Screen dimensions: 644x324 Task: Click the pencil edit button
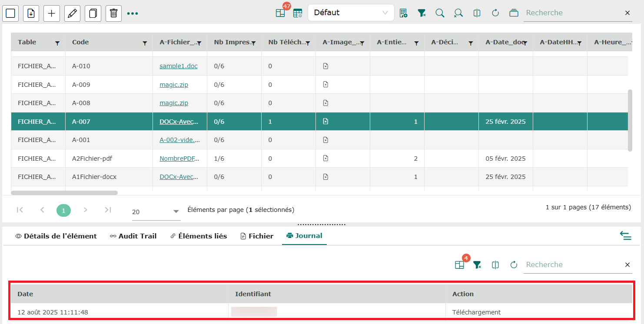pyautogui.click(x=72, y=13)
